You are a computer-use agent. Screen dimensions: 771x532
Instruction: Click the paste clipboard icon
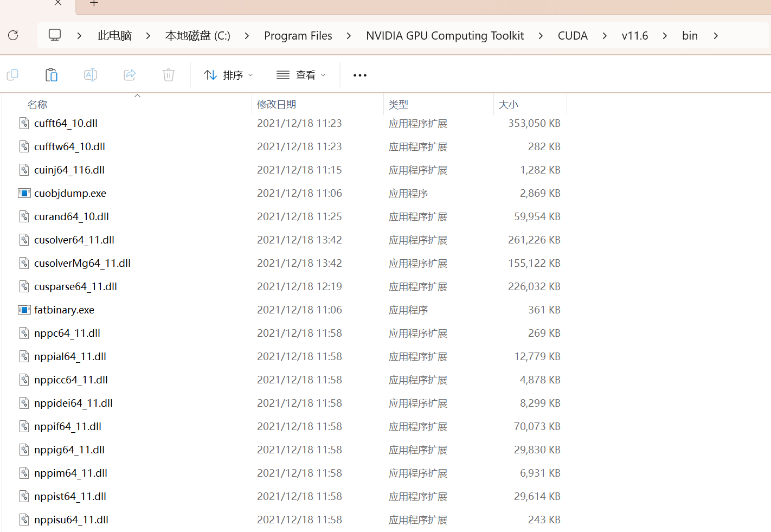[x=52, y=75]
